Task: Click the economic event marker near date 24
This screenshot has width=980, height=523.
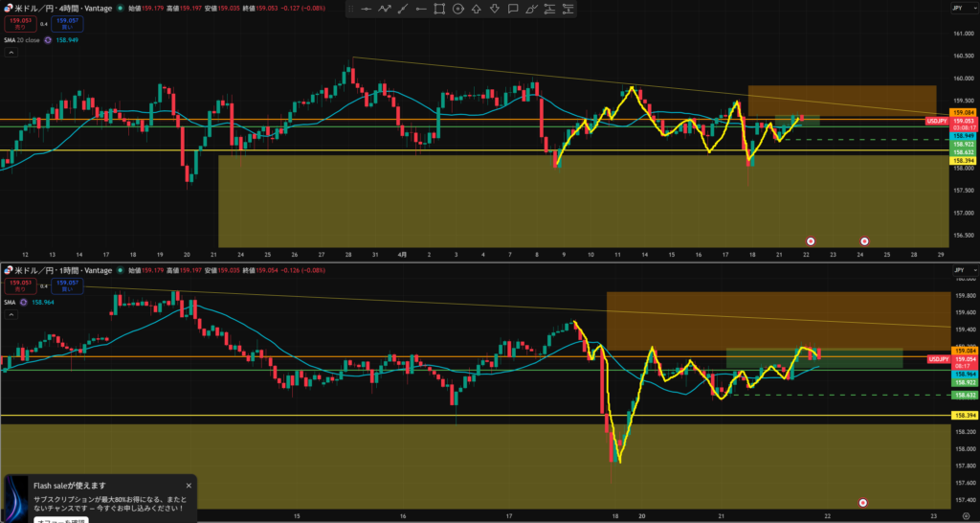Action: pos(865,241)
